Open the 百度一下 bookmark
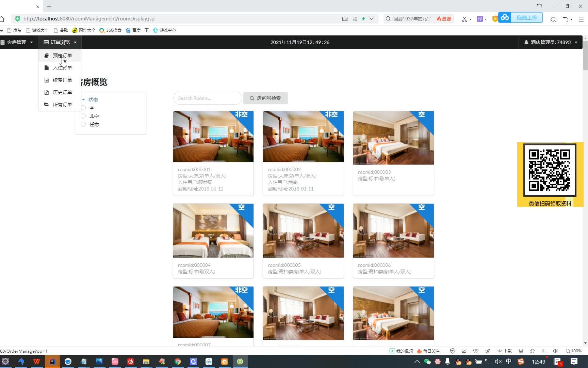Viewport: 588px width, 368px height. point(137,30)
